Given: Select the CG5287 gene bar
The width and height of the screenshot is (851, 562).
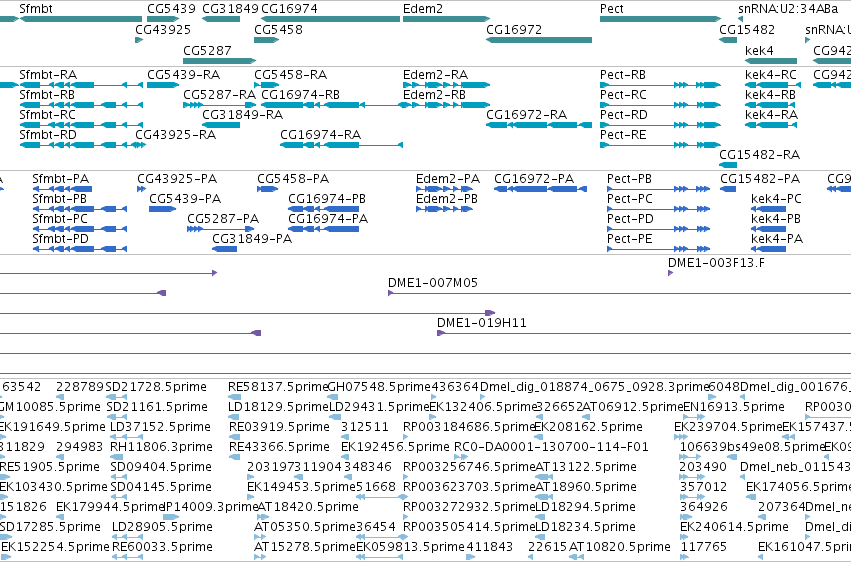Looking at the screenshot, I should pyautogui.click(x=219, y=60).
